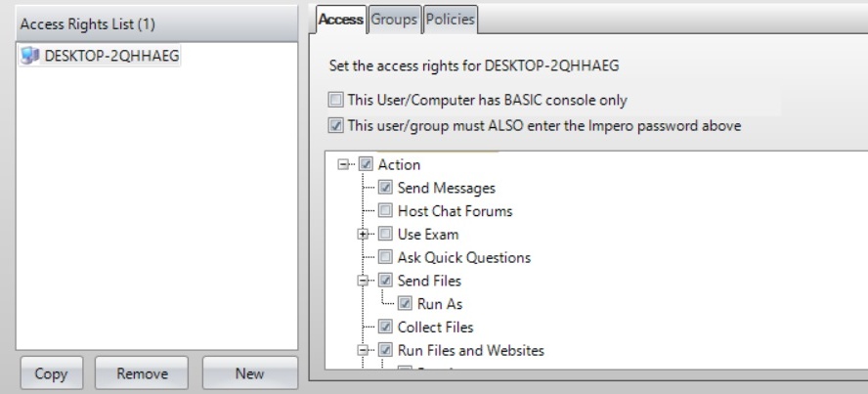Viewport: 868px width, 394px height.
Task: Collapse the Run Files and Websites node
Action: click(363, 351)
